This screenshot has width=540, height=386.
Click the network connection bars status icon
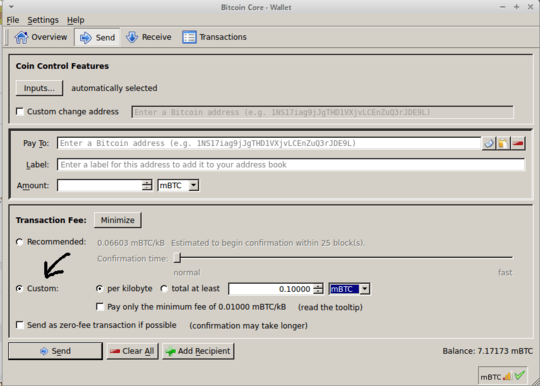[507, 376]
